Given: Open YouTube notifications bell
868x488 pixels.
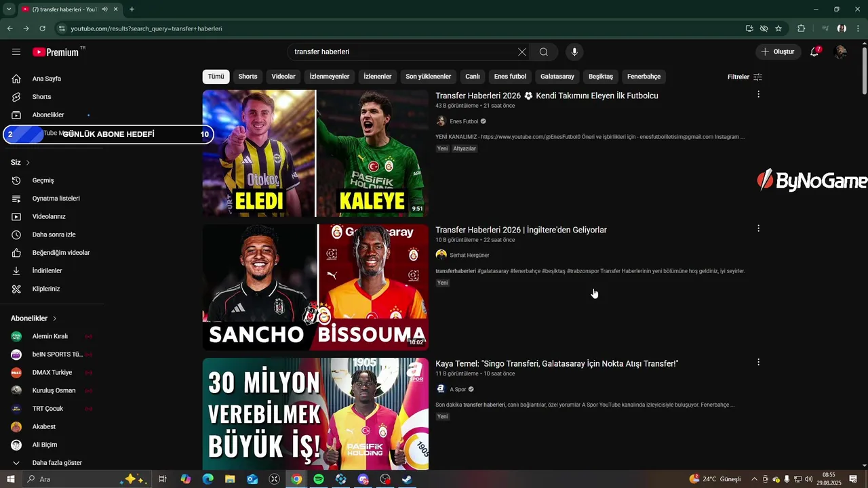Looking at the screenshot, I should pyautogui.click(x=814, y=52).
